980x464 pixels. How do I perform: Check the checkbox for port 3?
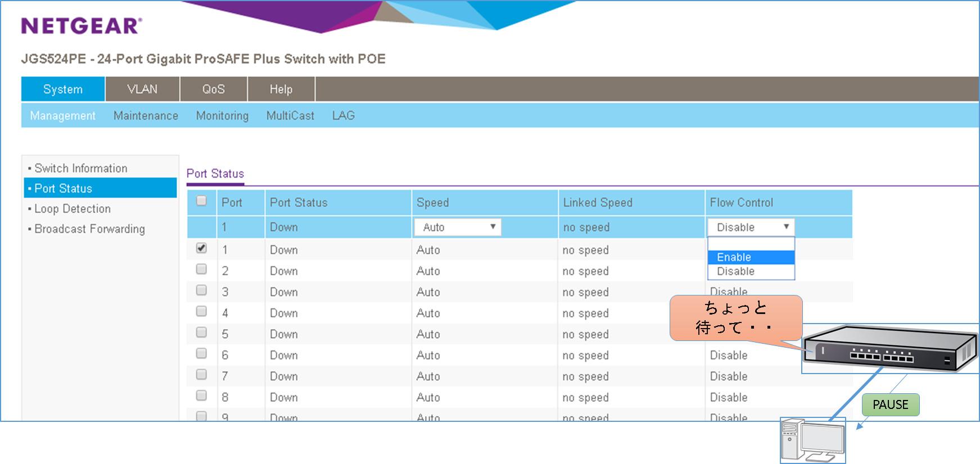201,290
